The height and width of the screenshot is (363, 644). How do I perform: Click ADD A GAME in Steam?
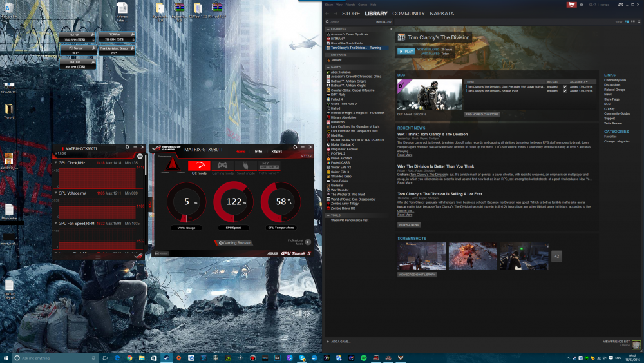pyautogui.click(x=338, y=342)
